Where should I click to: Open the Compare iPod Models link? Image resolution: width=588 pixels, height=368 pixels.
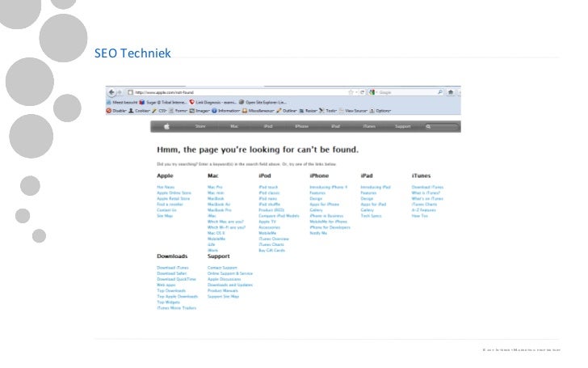[x=279, y=216]
